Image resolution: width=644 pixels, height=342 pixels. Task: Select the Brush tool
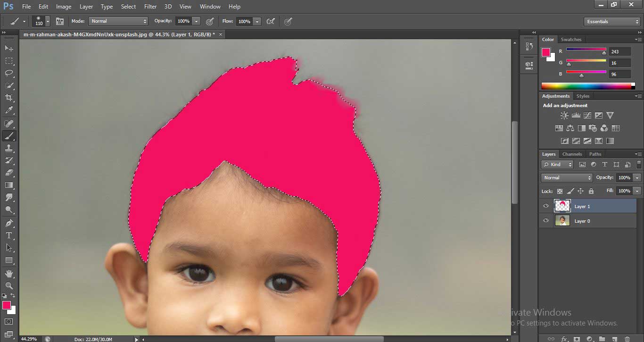[x=8, y=136]
